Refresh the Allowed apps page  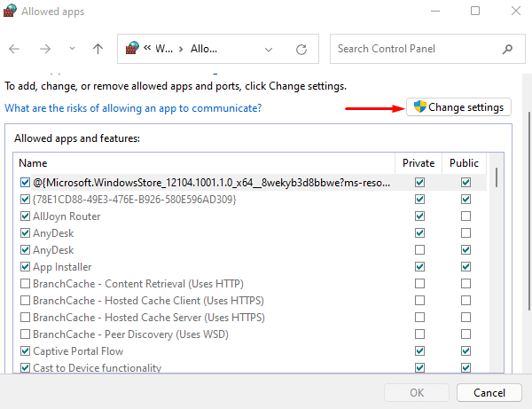tap(301, 50)
